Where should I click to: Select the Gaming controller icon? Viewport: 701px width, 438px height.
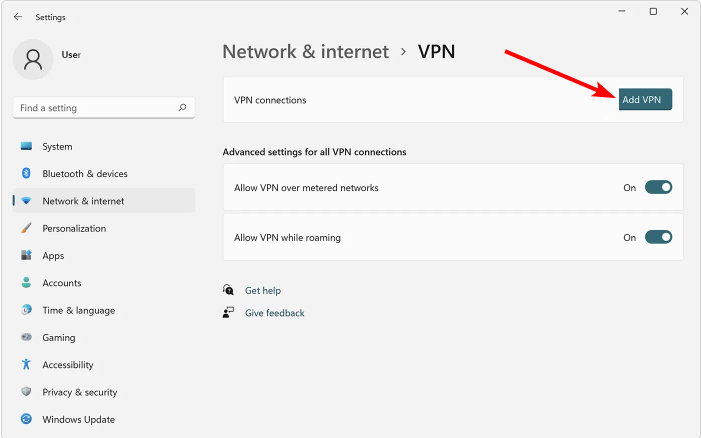click(x=26, y=338)
